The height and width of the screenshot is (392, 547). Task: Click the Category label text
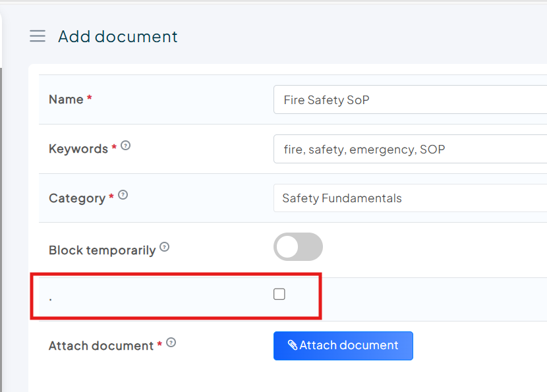76,198
